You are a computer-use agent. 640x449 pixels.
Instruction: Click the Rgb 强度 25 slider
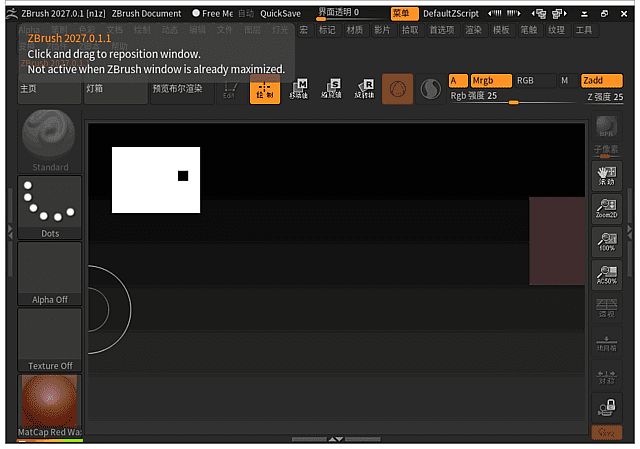[x=513, y=97]
